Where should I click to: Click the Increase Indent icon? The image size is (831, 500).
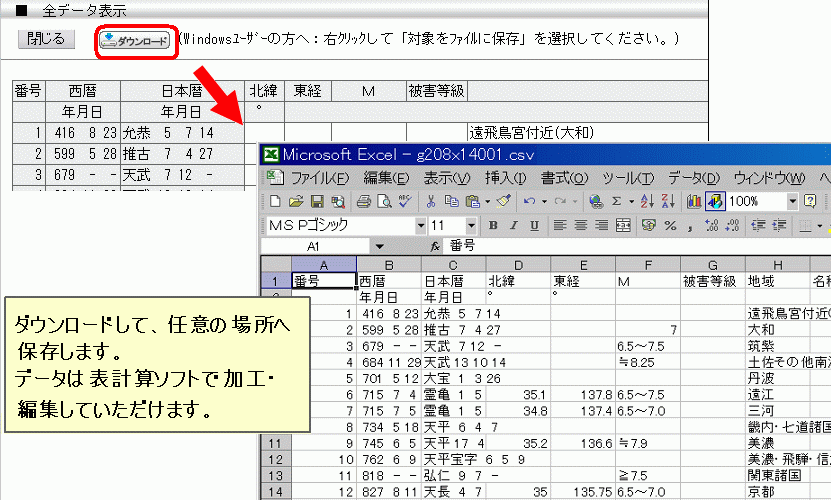779,225
